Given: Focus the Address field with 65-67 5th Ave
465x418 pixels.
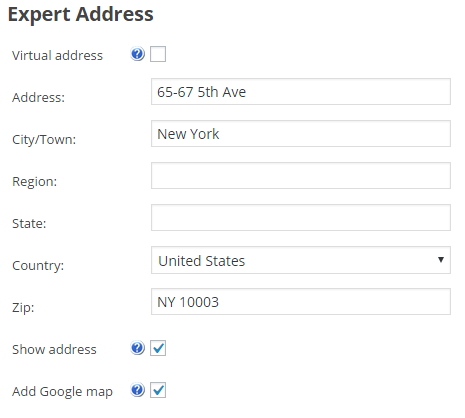Looking at the screenshot, I should pos(301,92).
